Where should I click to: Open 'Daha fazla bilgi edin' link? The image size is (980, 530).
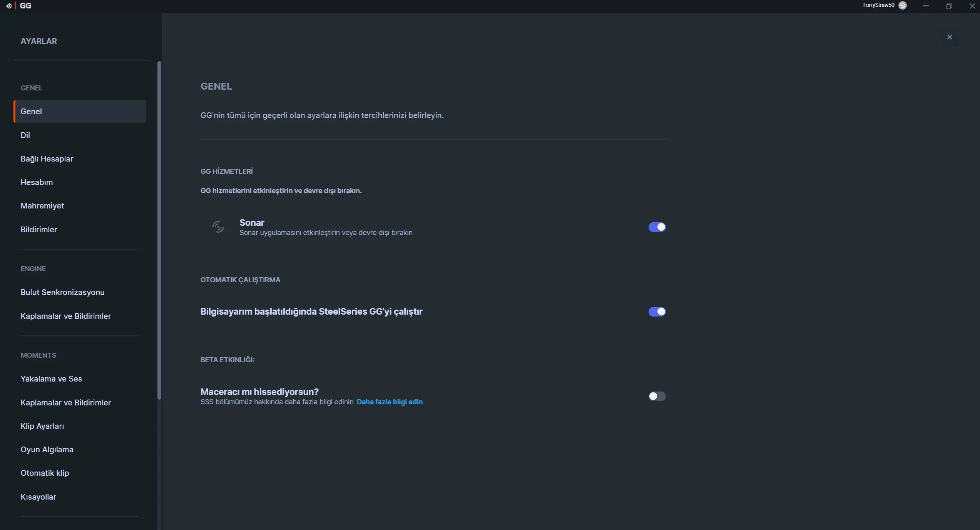(x=390, y=402)
